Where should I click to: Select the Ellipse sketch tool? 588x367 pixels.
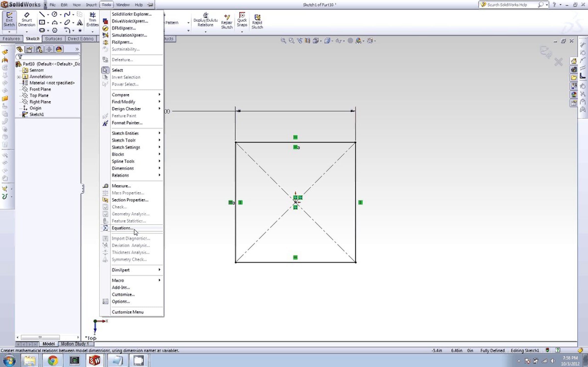coord(67,23)
